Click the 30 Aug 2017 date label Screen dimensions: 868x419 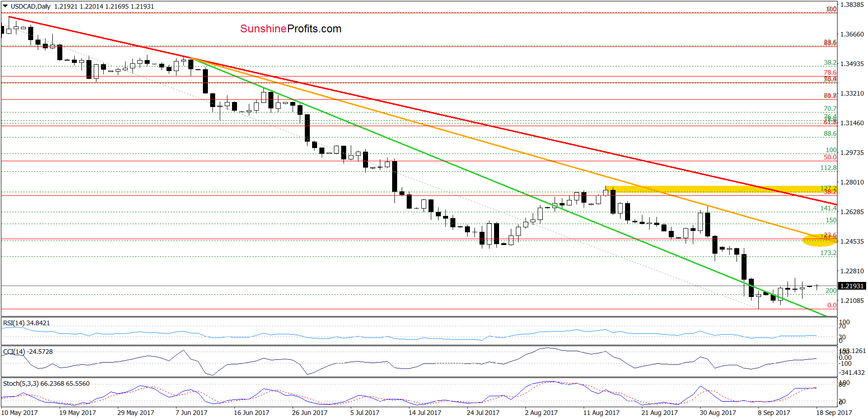[718, 413]
